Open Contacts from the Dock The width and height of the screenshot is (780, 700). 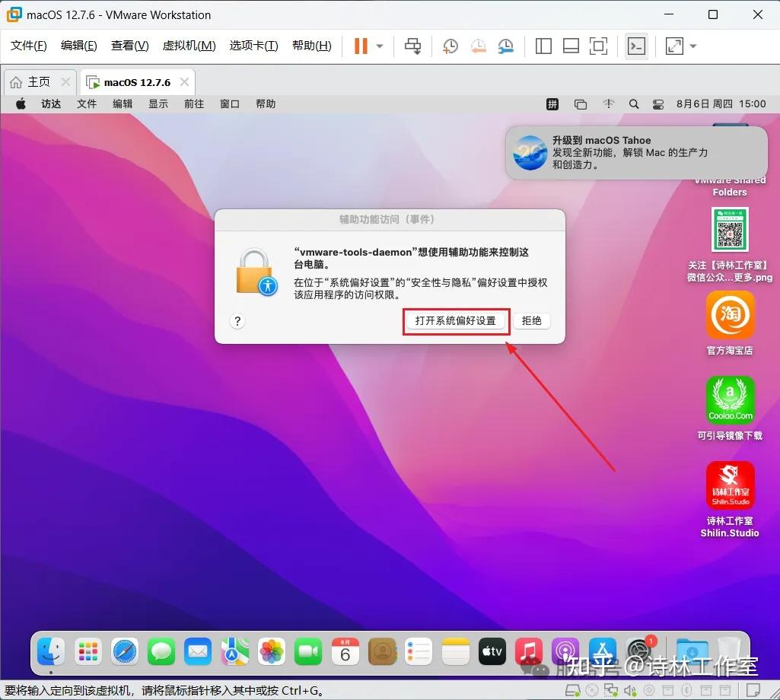pyautogui.click(x=382, y=652)
